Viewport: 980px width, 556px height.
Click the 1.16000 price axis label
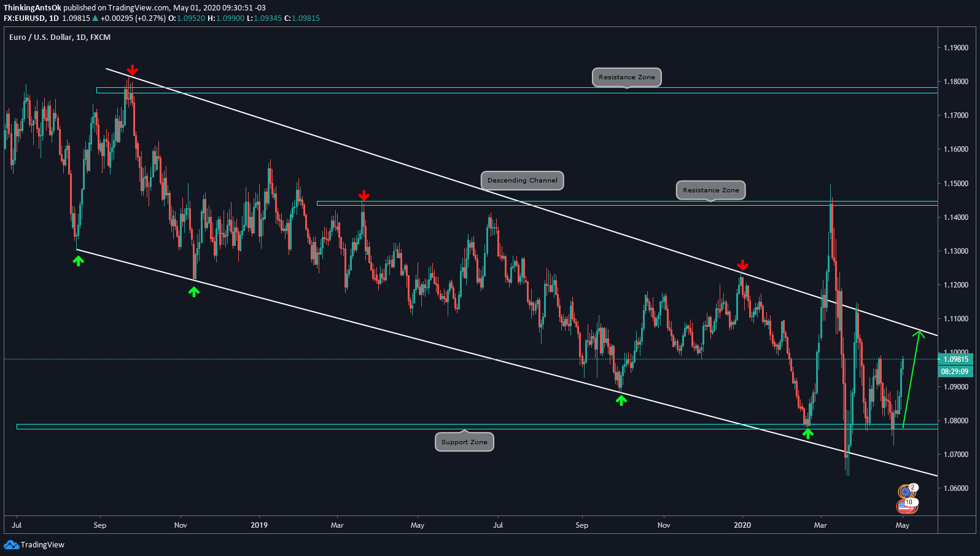click(956, 149)
